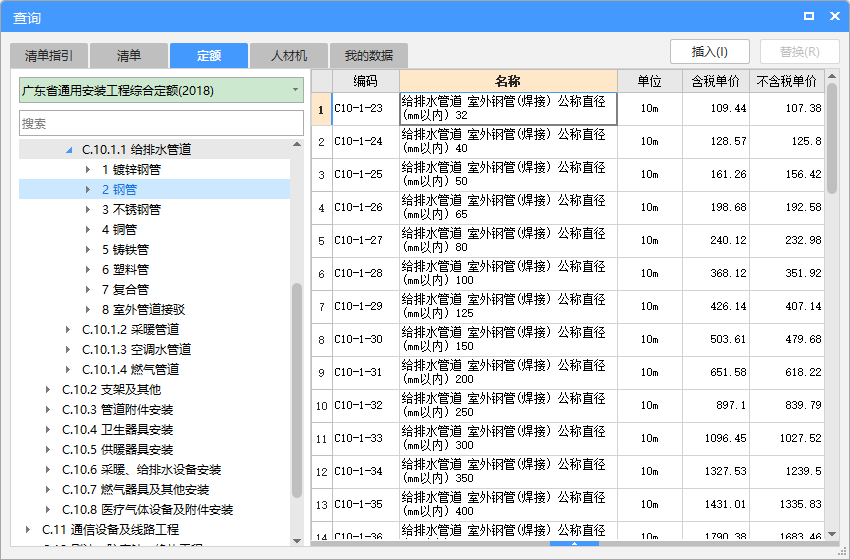Expand the 5 铸铁管 node
This screenshot has height=560, width=850.
[88, 250]
